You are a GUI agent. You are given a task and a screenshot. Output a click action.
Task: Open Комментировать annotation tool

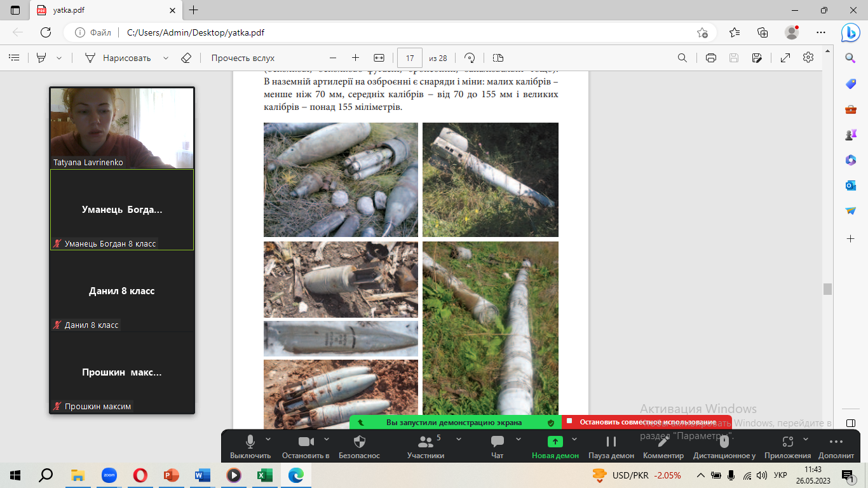(663, 447)
